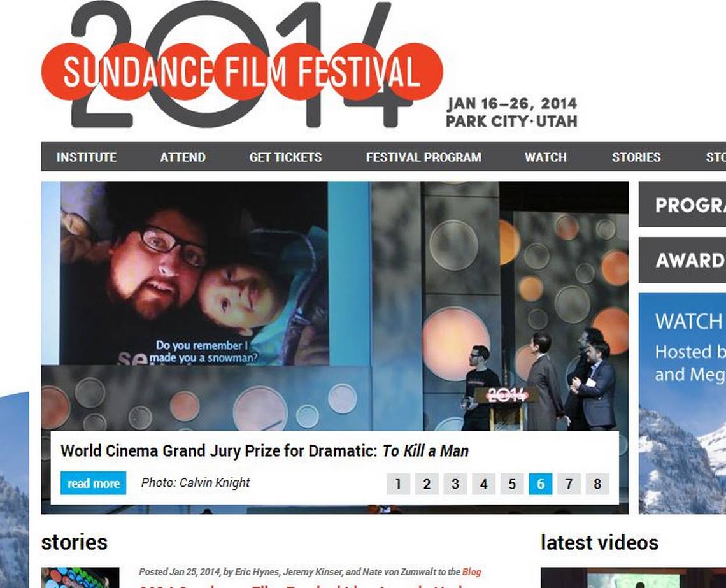
Task: Show slide 4 of the slideshow
Action: pyautogui.click(x=484, y=484)
